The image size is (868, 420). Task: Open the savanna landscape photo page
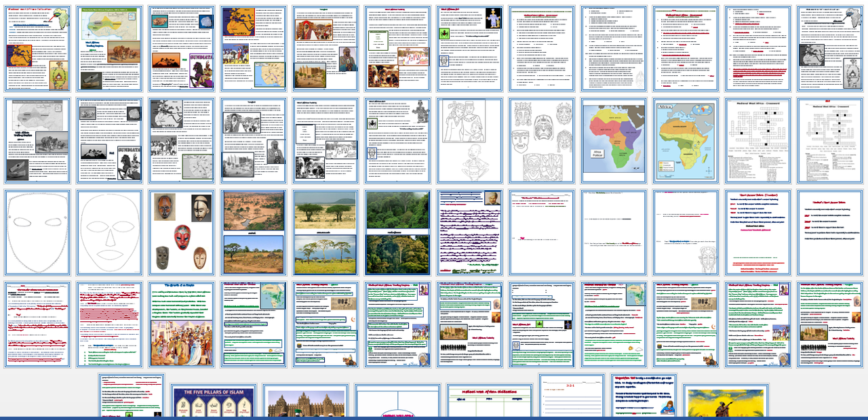(325, 234)
